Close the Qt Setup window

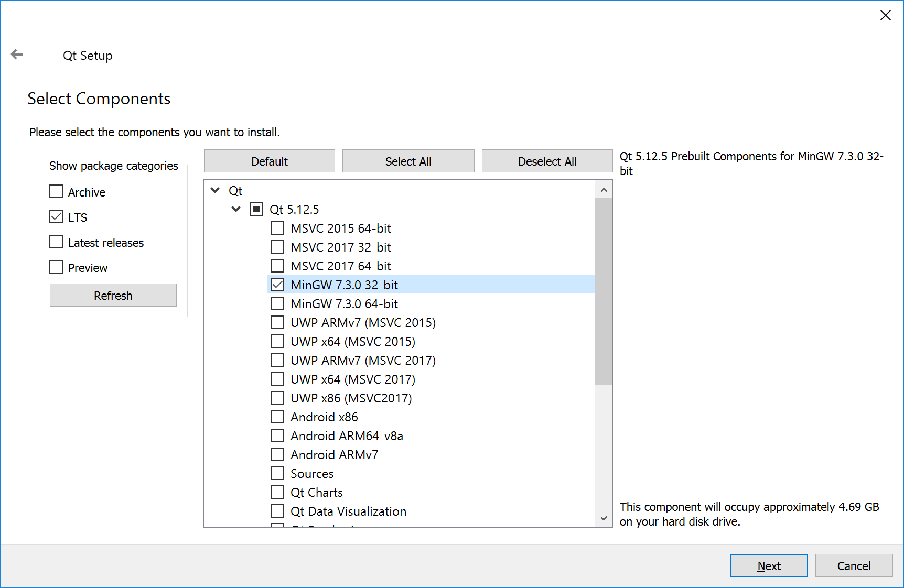pyautogui.click(x=885, y=16)
